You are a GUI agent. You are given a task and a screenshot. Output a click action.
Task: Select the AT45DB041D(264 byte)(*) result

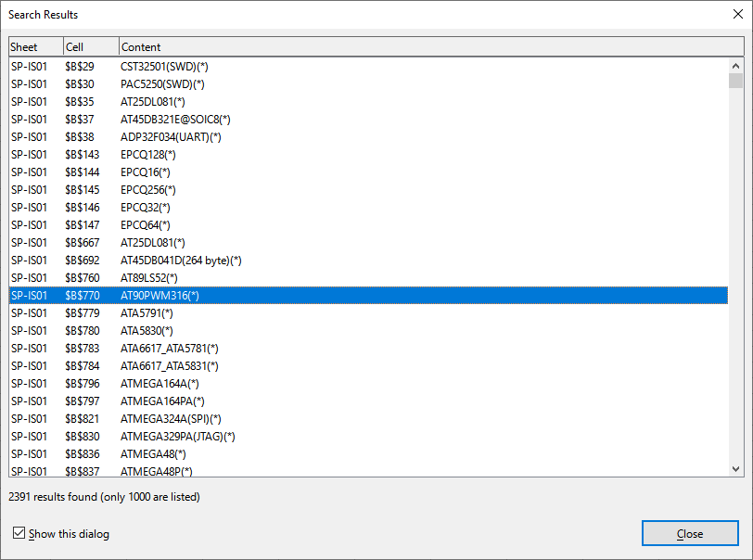pyautogui.click(x=368, y=261)
